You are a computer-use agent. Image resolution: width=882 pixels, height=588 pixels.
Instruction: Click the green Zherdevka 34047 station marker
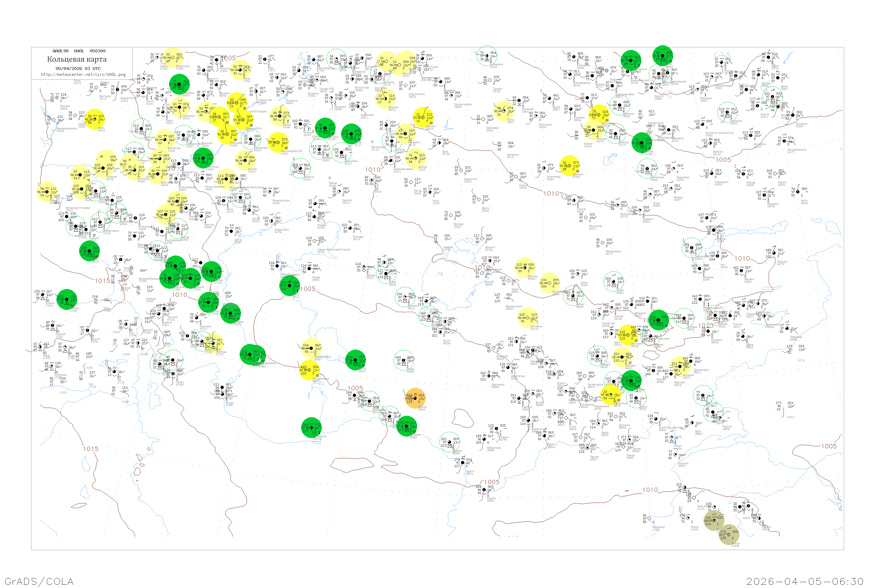pyautogui.click(x=180, y=84)
